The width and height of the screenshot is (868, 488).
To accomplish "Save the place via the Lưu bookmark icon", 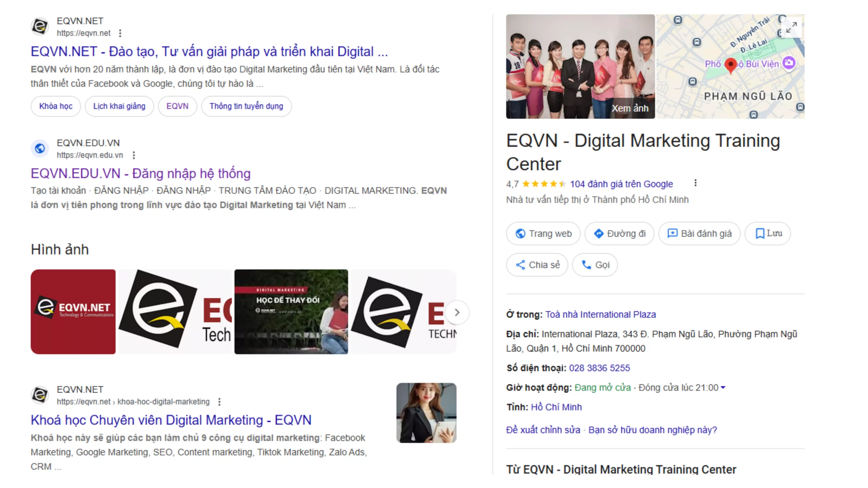I will pyautogui.click(x=759, y=233).
